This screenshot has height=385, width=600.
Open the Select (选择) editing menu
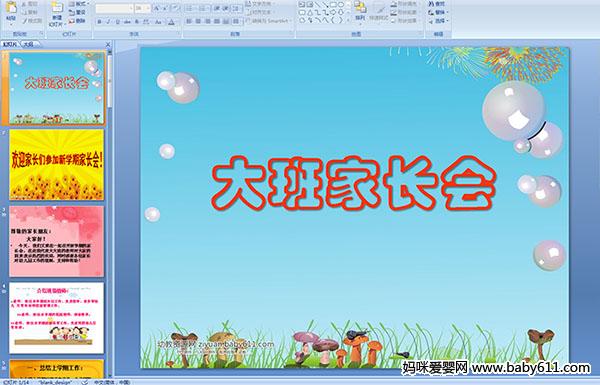pyautogui.click(x=438, y=21)
